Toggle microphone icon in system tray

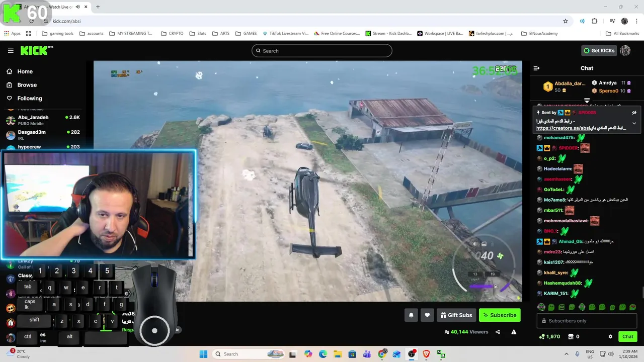pos(577,354)
